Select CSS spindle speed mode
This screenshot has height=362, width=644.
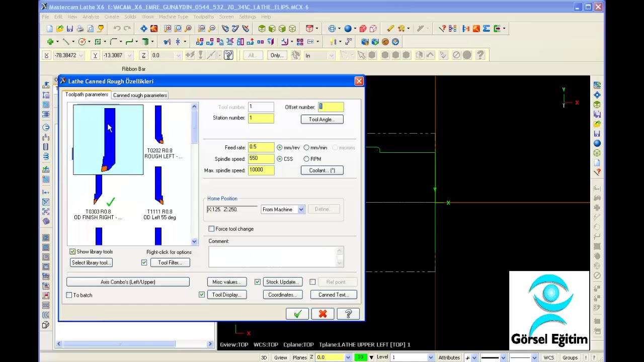280,159
